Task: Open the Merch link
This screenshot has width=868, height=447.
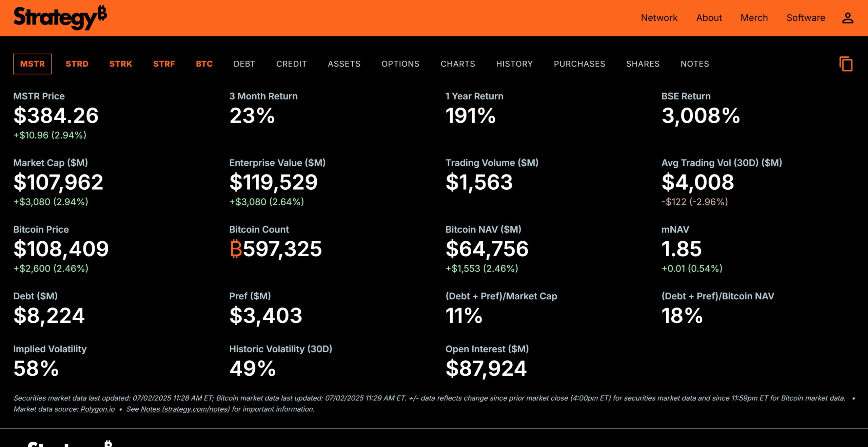Action: pos(754,18)
